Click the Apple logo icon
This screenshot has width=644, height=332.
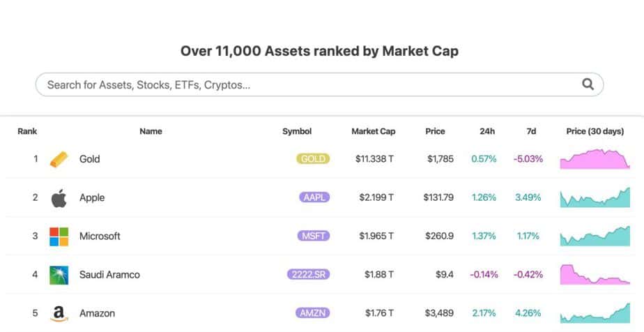pyautogui.click(x=59, y=198)
